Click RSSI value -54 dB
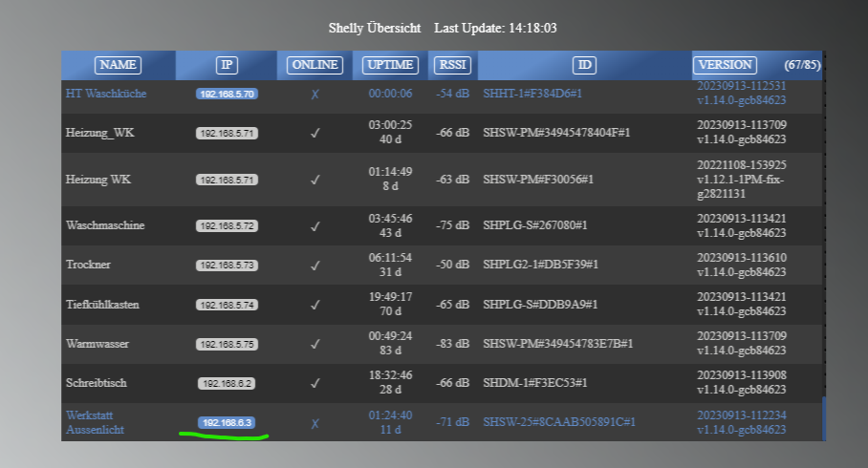The height and width of the screenshot is (468, 868). (x=452, y=94)
